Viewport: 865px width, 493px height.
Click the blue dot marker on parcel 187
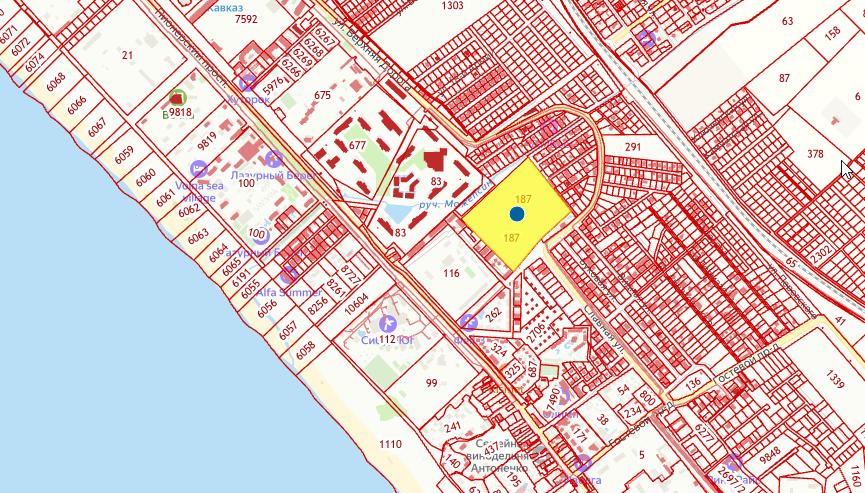coord(517,214)
